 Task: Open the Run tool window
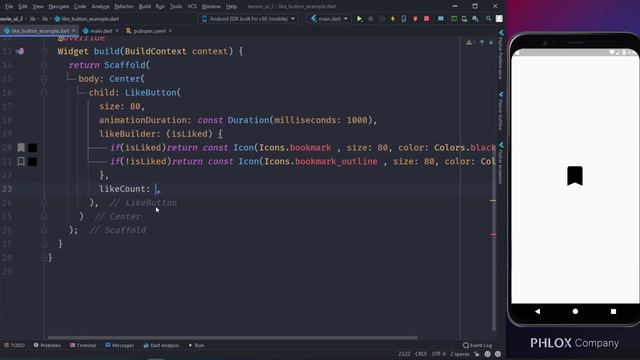[196, 345]
